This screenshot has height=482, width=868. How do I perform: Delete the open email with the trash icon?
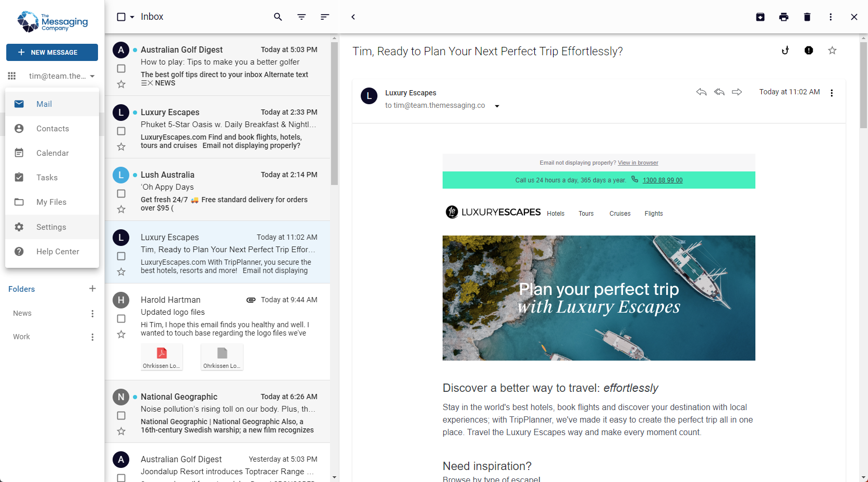coord(807,17)
